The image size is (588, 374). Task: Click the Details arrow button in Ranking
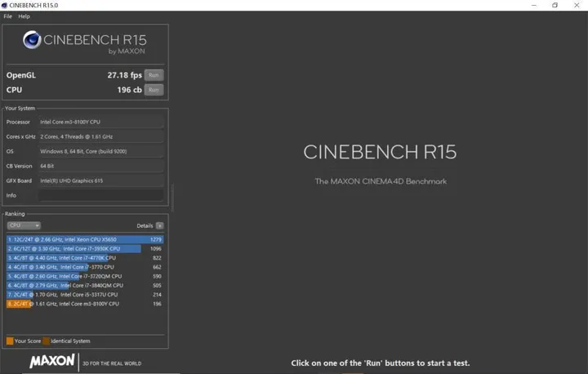pyautogui.click(x=160, y=225)
